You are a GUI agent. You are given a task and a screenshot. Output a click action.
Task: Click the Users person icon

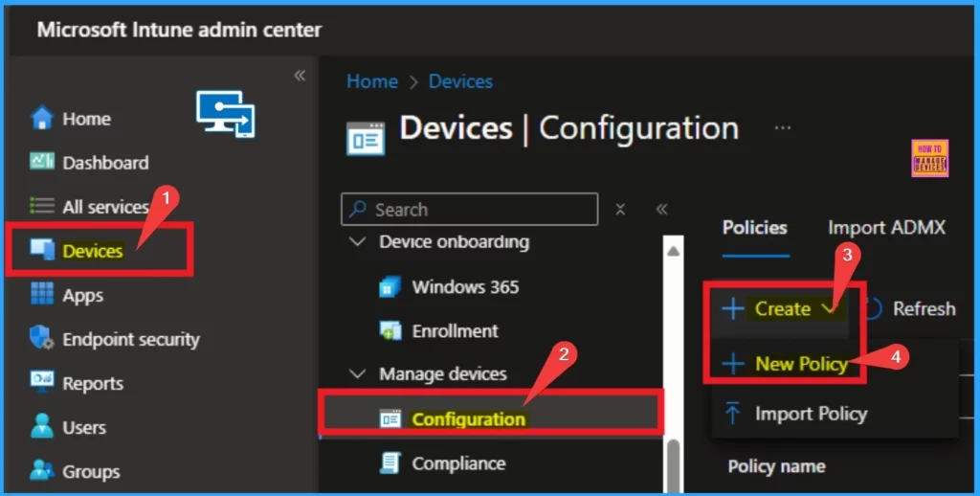pyautogui.click(x=42, y=426)
